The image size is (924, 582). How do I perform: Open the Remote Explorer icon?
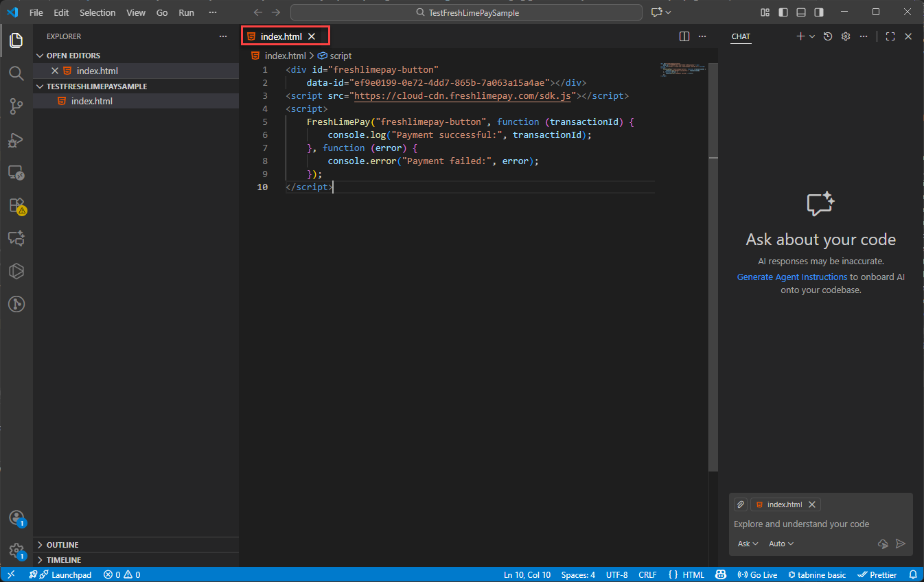pos(16,172)
